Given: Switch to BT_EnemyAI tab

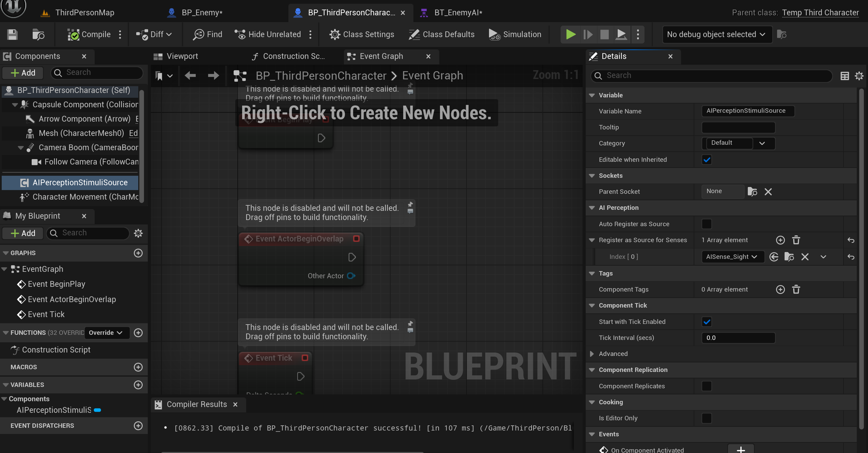Looking at the screenshot, I should click(452, 13).
